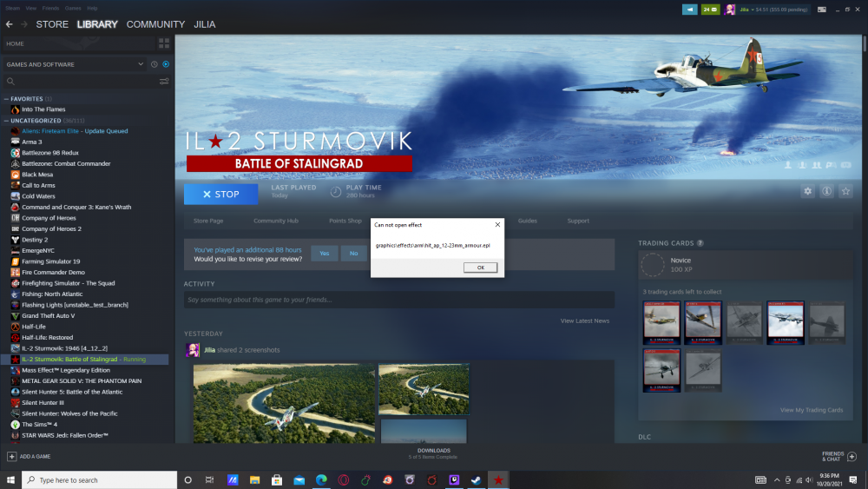Select Black Mesa in library list
Viewport: 868px width, 489px height.
point(37,175)
